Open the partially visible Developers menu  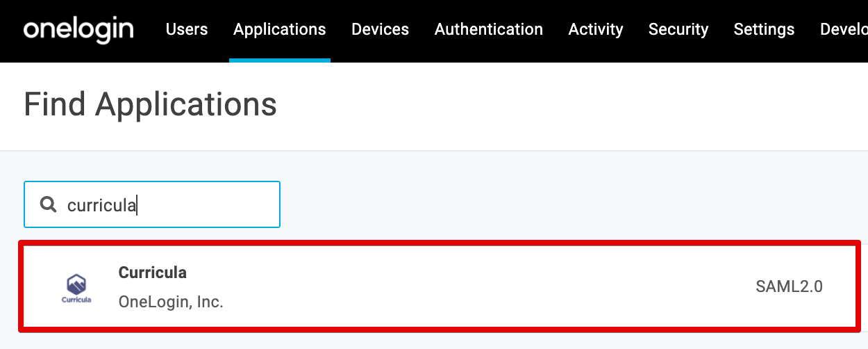[844, 30]
